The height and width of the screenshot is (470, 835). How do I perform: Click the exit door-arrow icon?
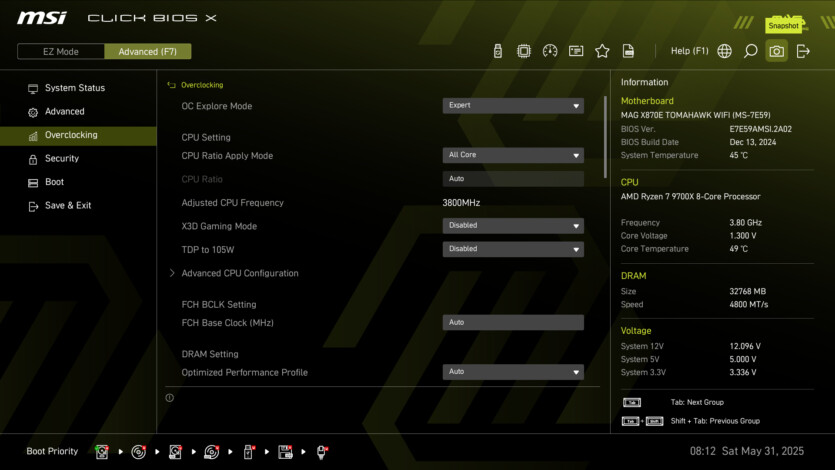pos(803,51)
